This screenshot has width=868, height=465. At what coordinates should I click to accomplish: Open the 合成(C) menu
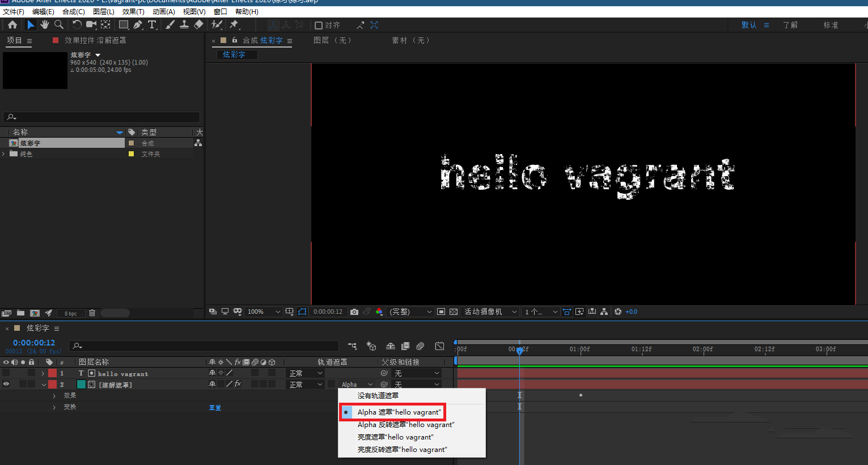(x=74, y=11)
